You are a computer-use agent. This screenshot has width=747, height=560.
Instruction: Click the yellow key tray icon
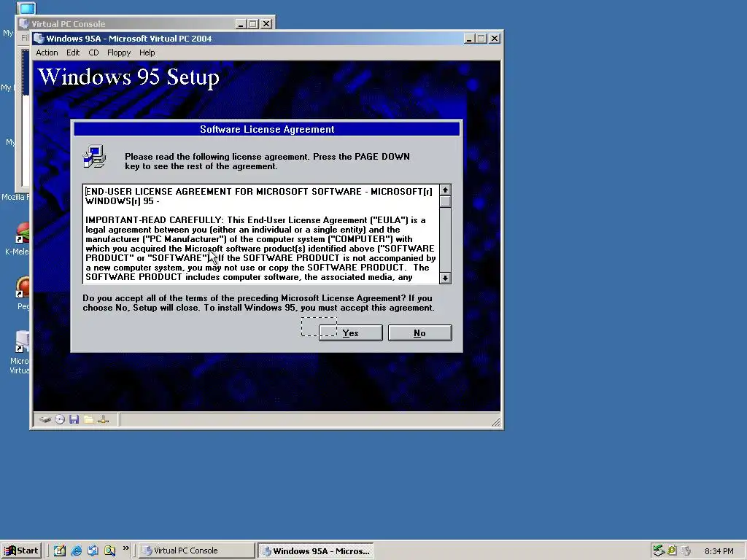click(x=672, y=551)
